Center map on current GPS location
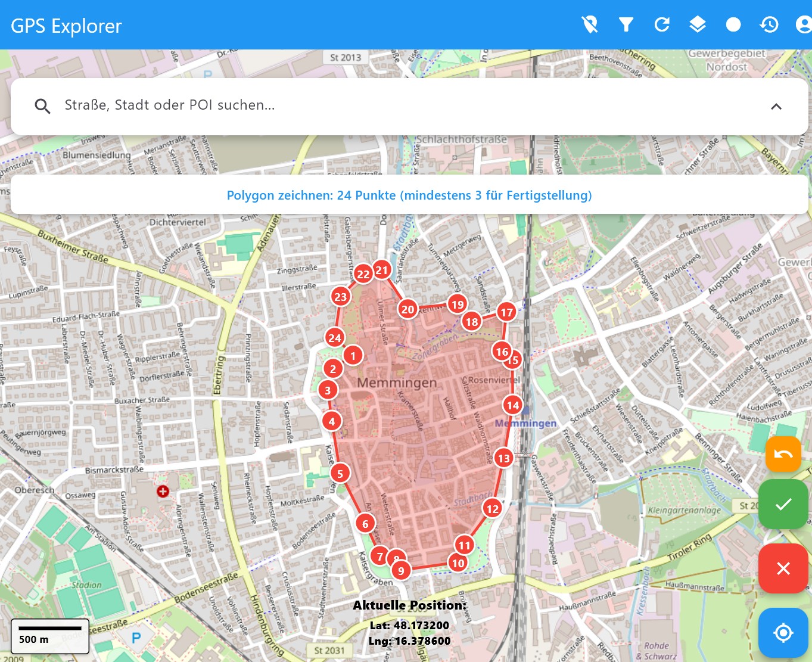This screenshot has height=662, width=812. [783, 632]
